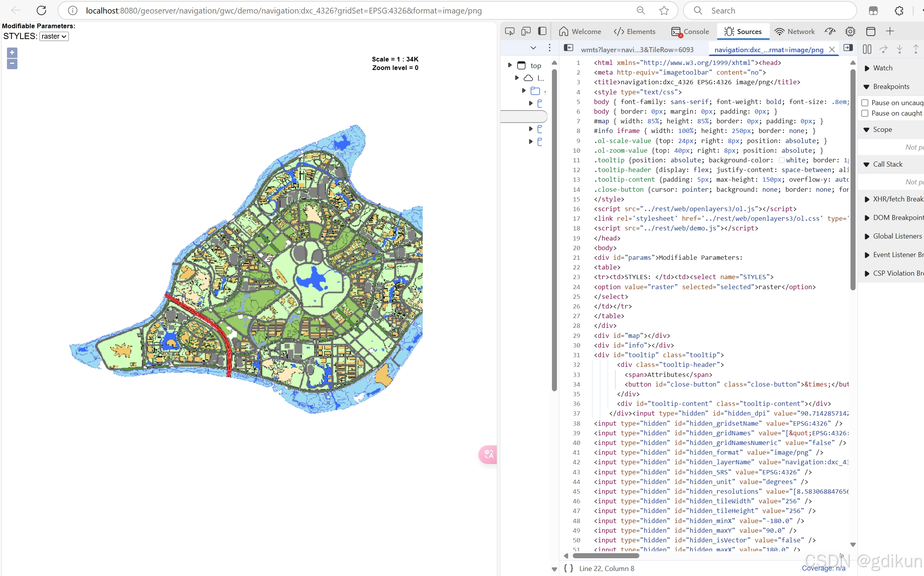
Task: Close the navigation:dxc image/png source tab
Action: pos(832,49)
